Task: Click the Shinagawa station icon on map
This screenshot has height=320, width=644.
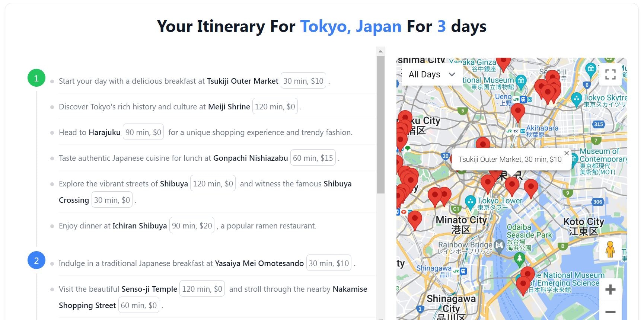Action: tap(463, 271)
